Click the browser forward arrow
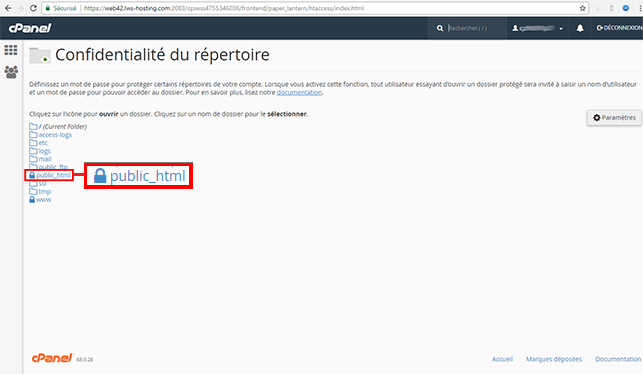The width and height of the screenshot is (643, 374). pos(21,8)
